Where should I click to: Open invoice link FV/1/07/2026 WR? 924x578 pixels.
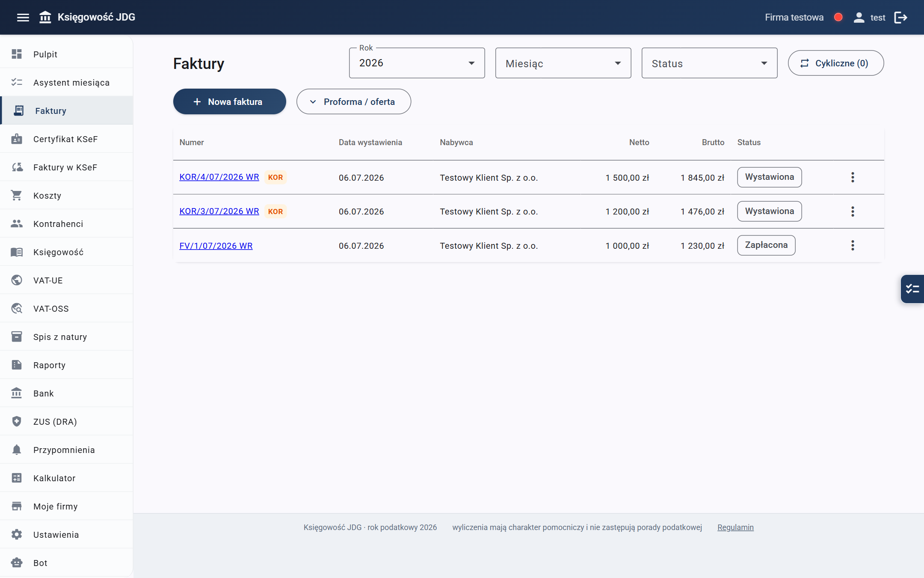coord(216,246)
